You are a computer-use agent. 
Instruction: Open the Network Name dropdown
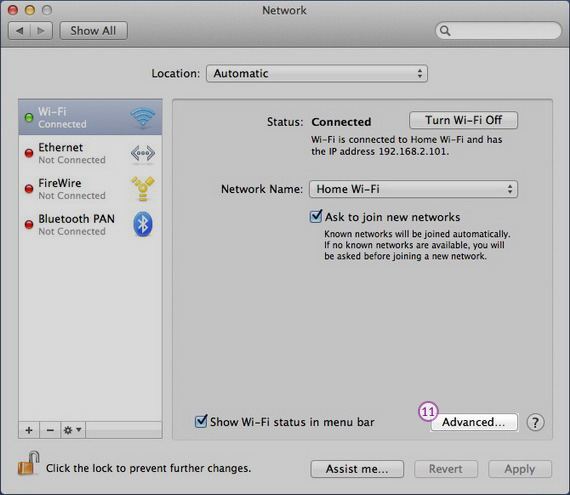[x=413, y=189]
